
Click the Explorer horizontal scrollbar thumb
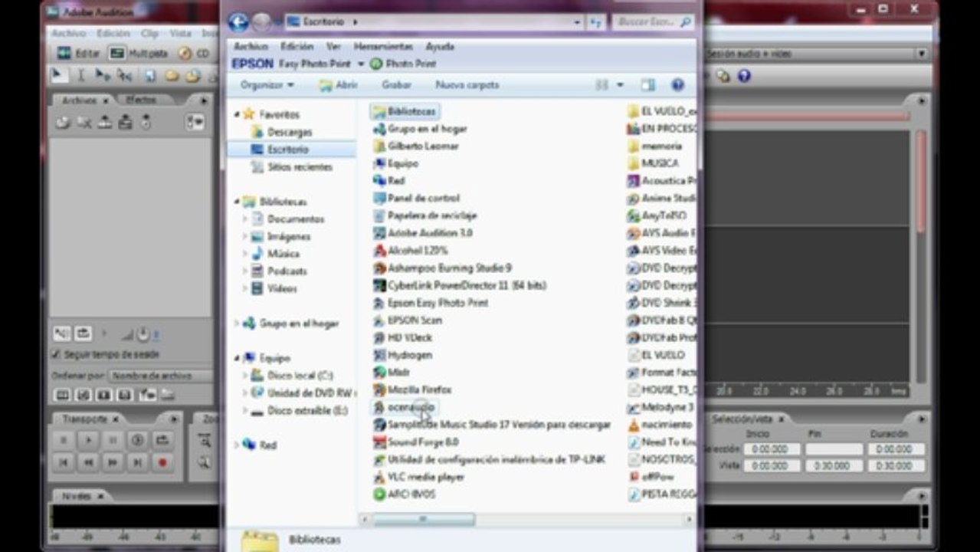(423, 519)
